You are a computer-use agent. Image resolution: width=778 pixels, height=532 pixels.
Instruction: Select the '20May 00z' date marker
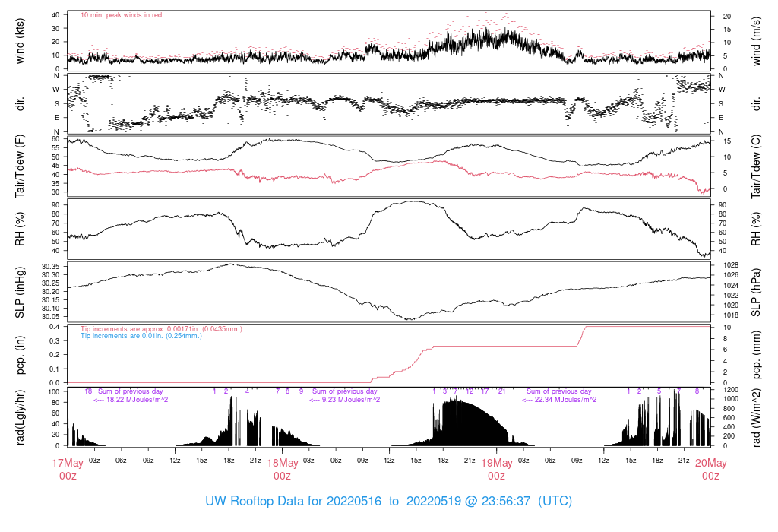[x=711, y=470]
